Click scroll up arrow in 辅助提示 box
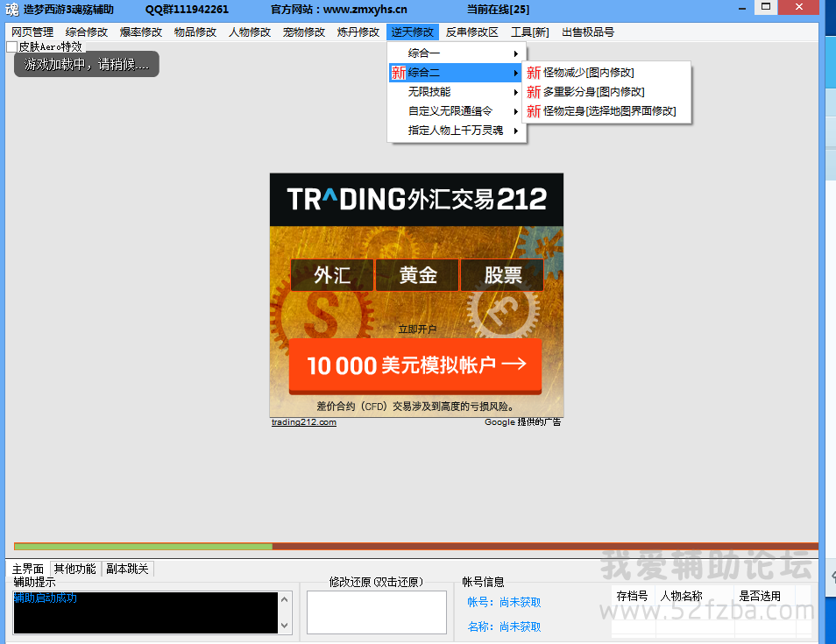 [285, 599]
